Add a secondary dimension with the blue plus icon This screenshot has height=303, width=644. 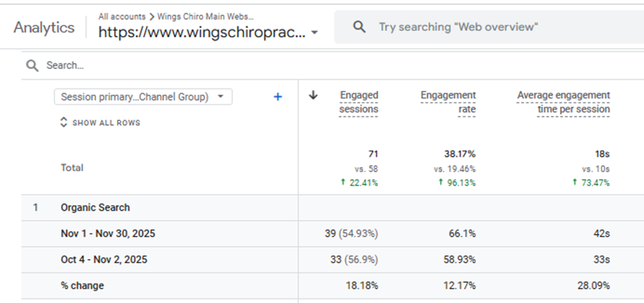[x=277, y=97]
